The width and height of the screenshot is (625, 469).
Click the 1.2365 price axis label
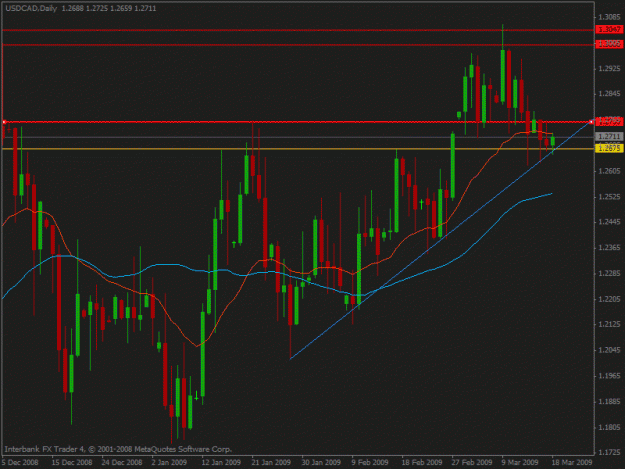(x=609, y=248)
